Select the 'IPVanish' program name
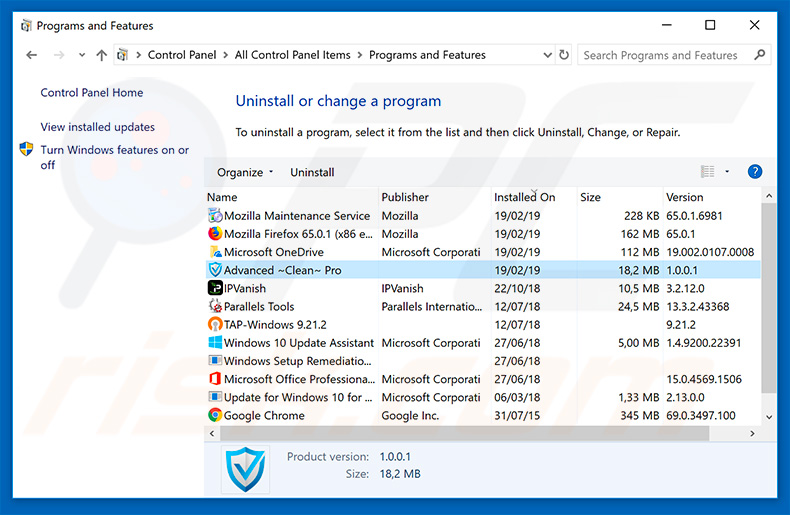This screenshot has width=790, height=515. [245, 289]
